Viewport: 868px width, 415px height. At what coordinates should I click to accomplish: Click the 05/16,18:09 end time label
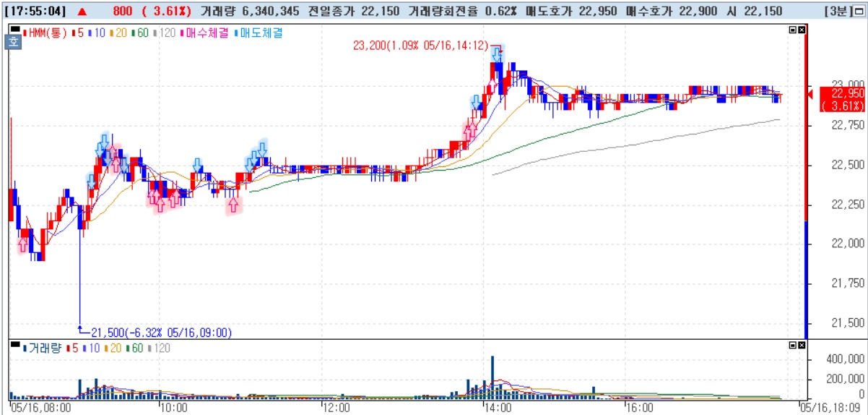(x=830, y=408)
